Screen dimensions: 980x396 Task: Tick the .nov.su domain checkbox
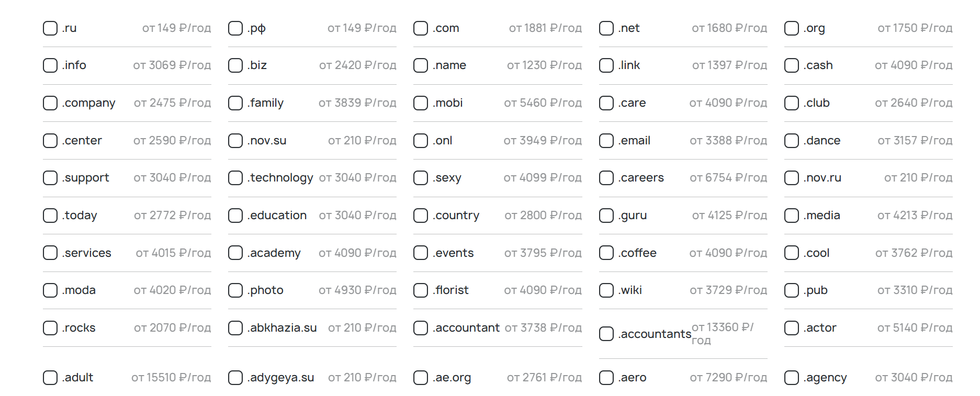[235, 141]
